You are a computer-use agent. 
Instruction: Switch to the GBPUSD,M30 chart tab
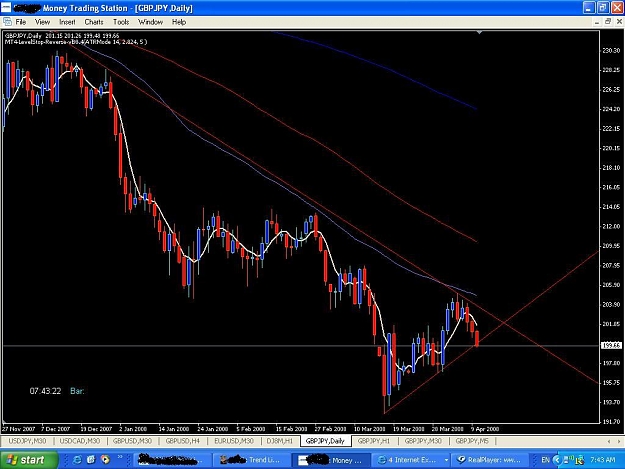(132, 441)
